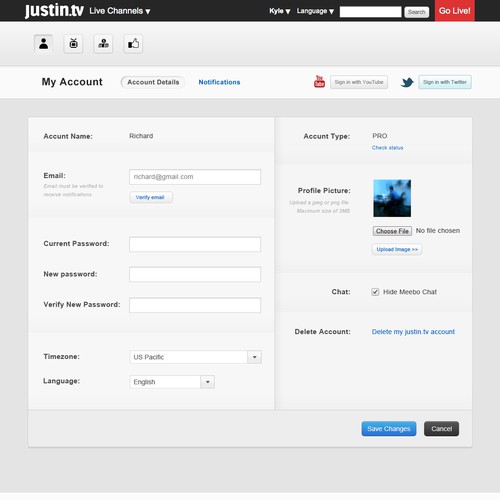Viewport: 500px width, 500px height.
Task: Select the Account Details tab
Action: 153,82
